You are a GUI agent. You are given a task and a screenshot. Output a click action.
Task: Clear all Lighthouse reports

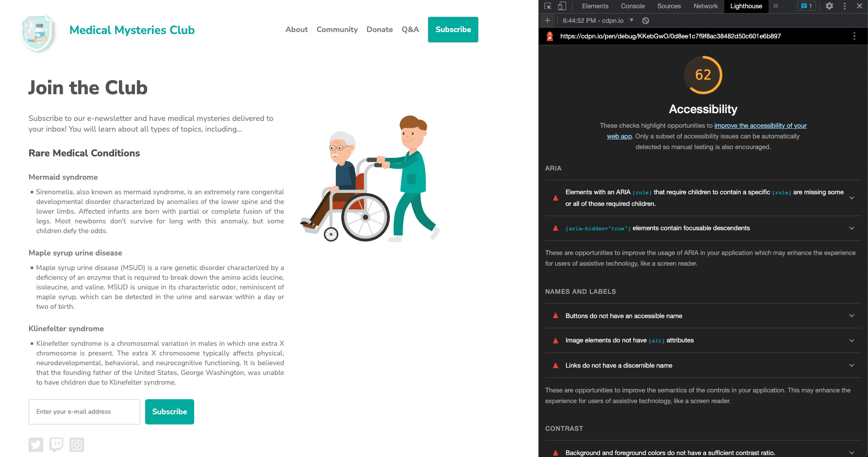646,20
